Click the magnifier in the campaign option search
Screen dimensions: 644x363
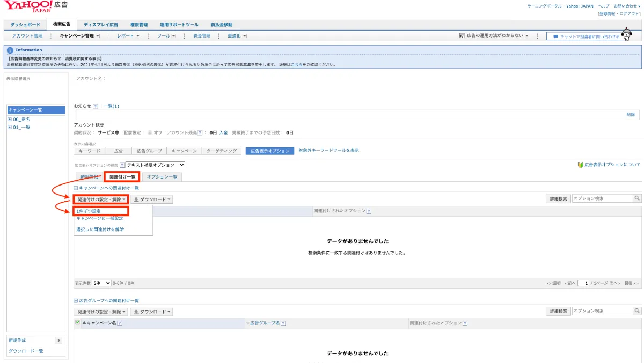point(637,198)
